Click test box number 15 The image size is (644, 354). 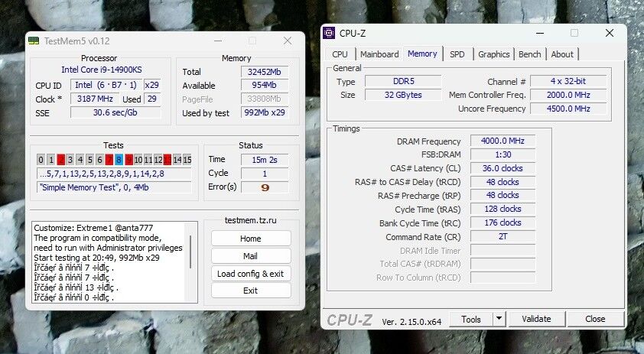point(187,160)
